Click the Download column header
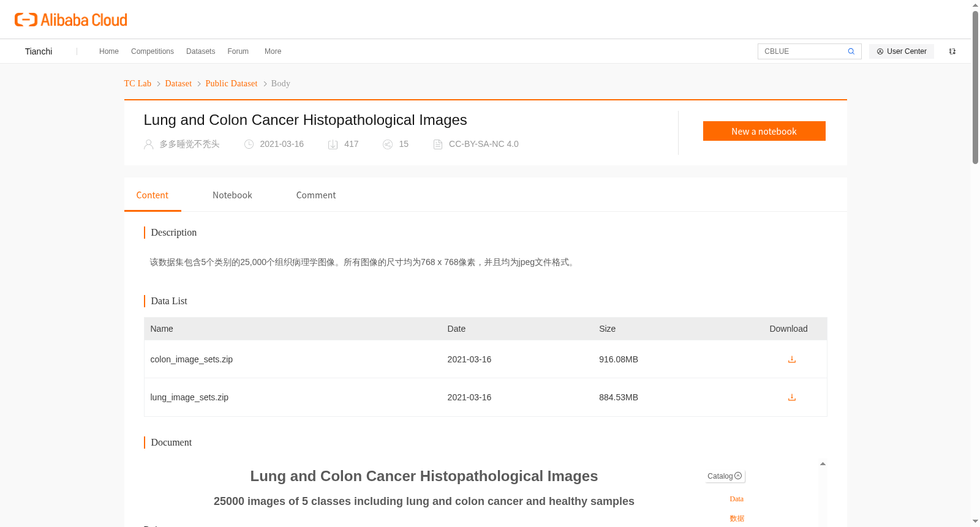 pos(788,329)
